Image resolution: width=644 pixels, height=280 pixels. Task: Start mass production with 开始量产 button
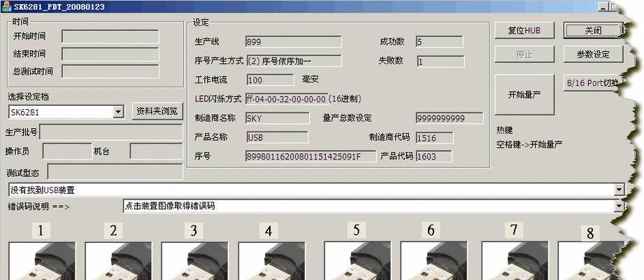(524, 95)
